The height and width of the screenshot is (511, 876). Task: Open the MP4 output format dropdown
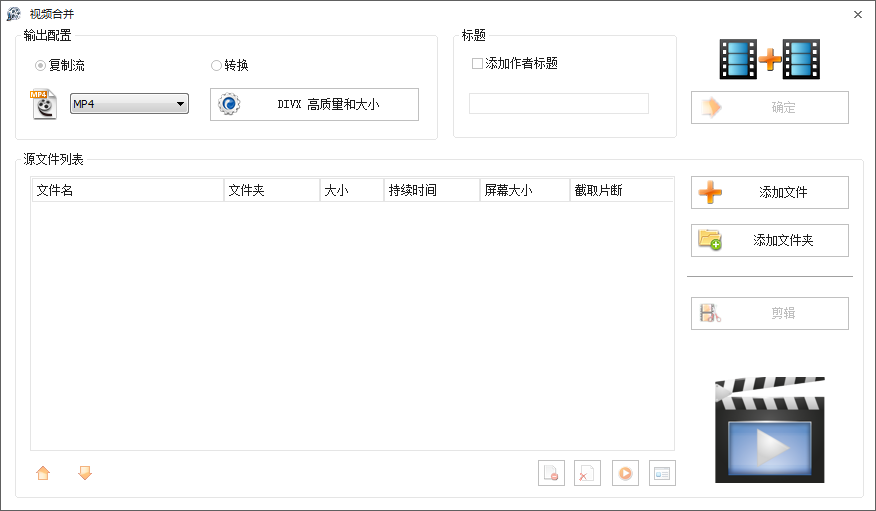129,104
